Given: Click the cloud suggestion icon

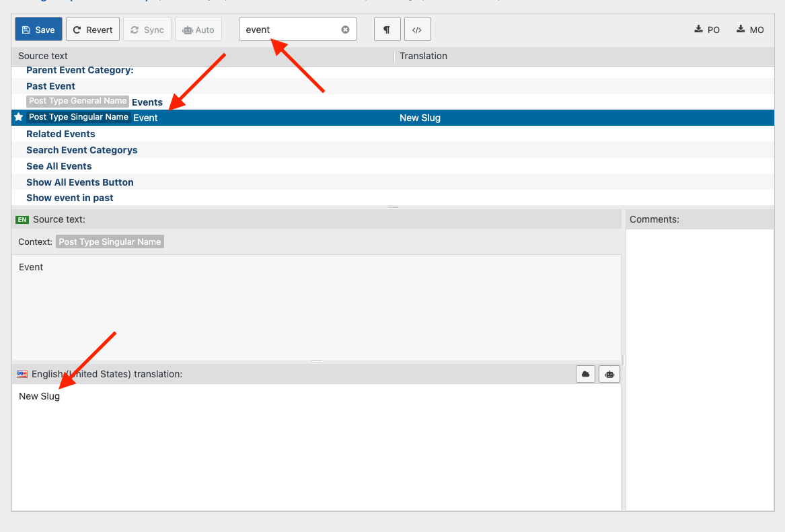Looking at the screenshot, I should tap(586, 374).
